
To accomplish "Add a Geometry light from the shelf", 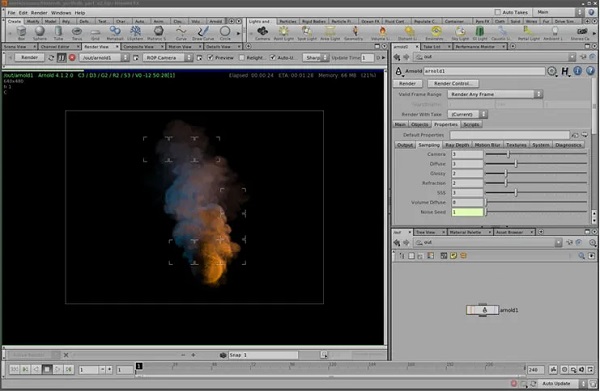I will (x=354, y=33).
